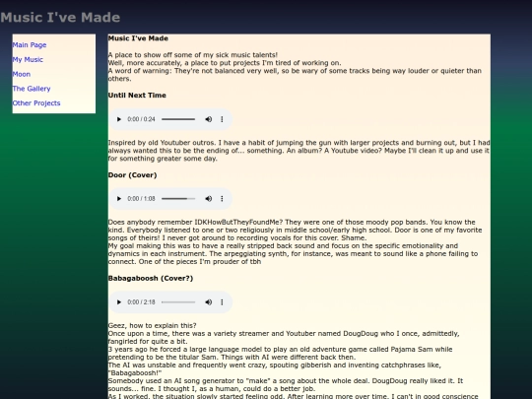Click the large Music I've Made page title
Image resolution: width=532 pixels, height=399 pixels.
pos(60,18)
